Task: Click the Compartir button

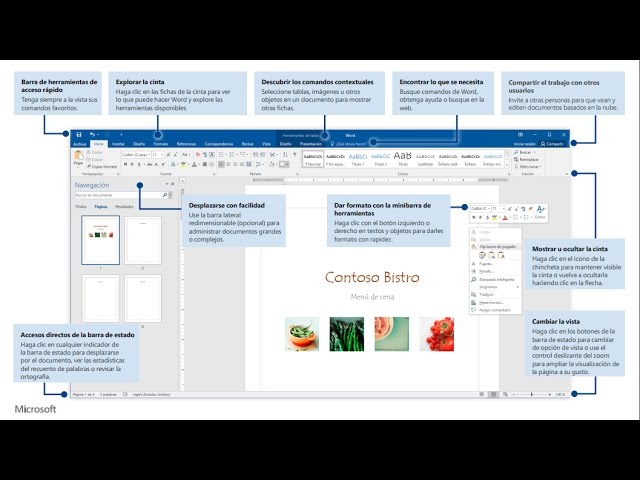Action: point(552,144)
